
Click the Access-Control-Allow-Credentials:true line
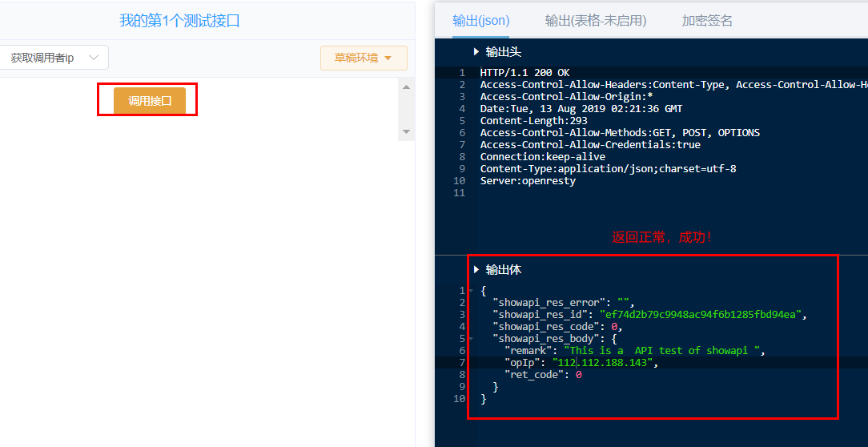click(x=590, y=144)
